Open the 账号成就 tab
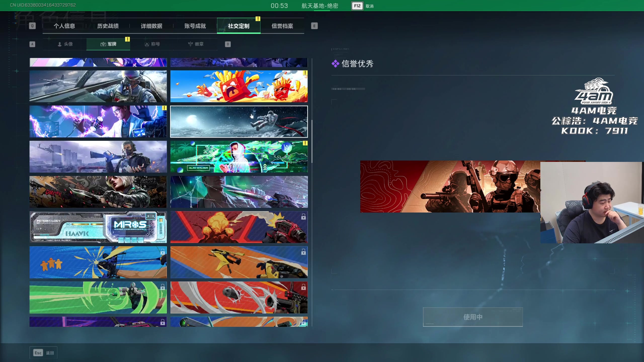This screenshot has height=362, width=644. point(195,26)
